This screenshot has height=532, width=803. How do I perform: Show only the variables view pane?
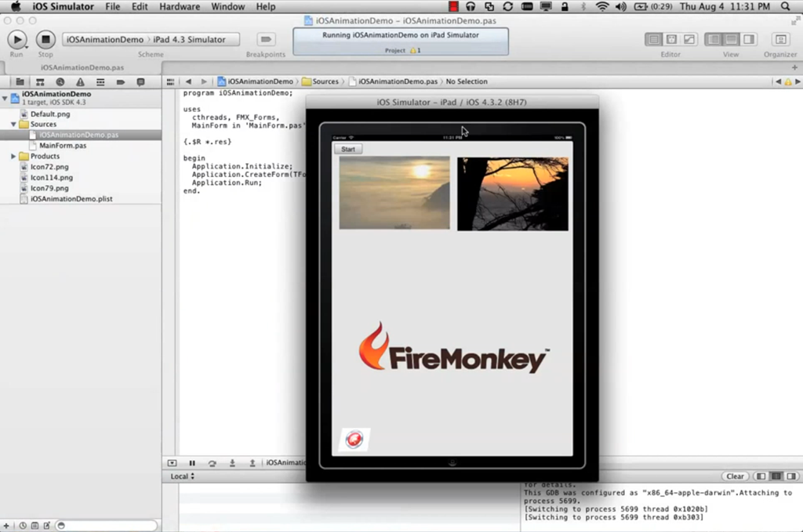pyautogui.click(x=761, y=476)
